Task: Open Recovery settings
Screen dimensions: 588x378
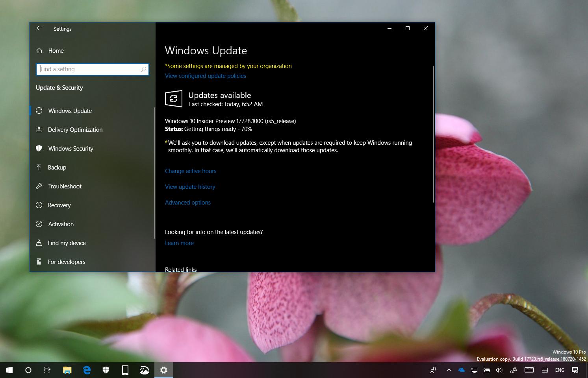Action: (x=59, y=205)
